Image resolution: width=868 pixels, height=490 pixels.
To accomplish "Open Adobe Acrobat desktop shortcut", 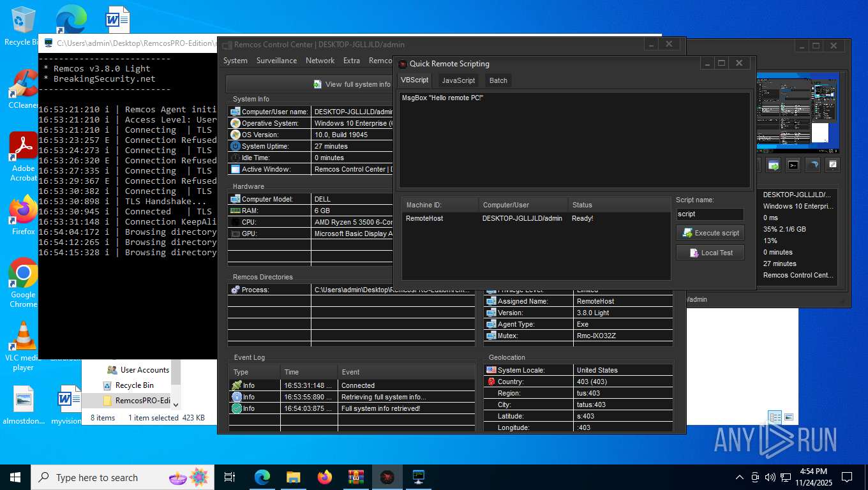I will [23, 157].
